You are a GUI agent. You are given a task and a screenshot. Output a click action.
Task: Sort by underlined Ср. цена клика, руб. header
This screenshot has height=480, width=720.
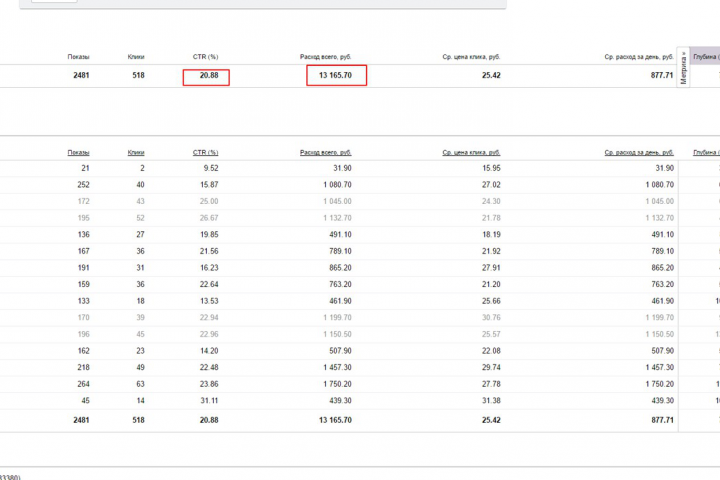click(x=471, y=152)
